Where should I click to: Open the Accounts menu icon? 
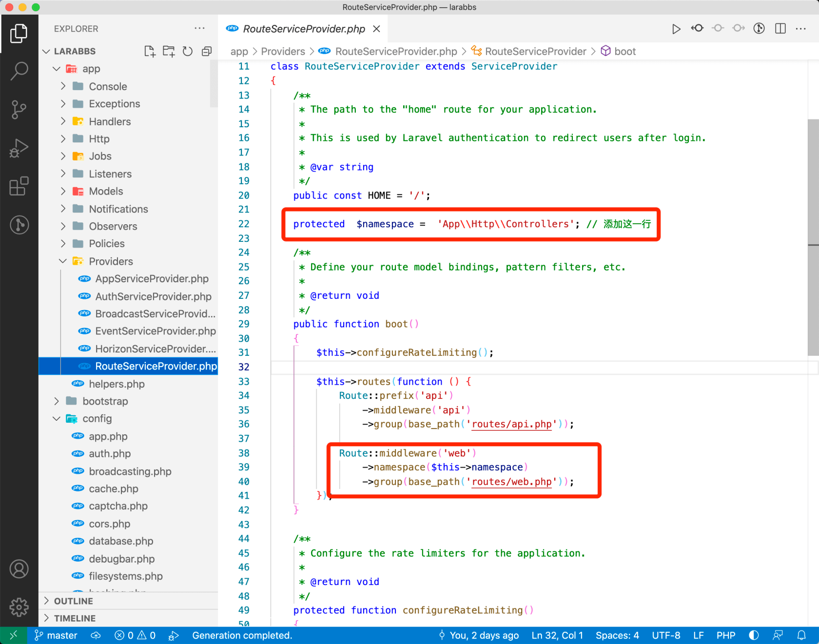coord(19,569)
